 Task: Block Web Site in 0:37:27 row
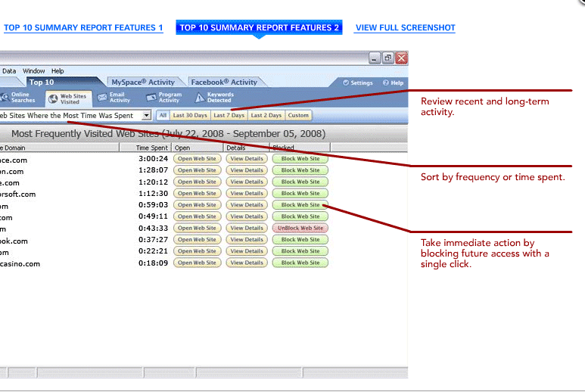[x=300, y=239]
